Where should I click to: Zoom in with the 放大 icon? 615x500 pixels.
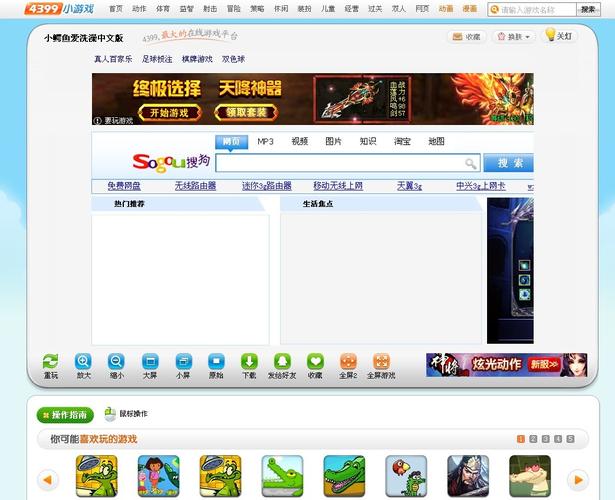coord(84,361)
